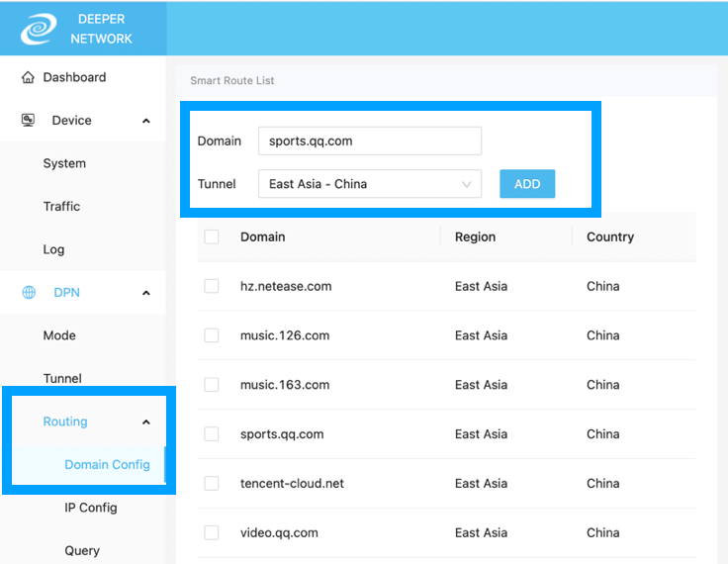Toggle the select-all checkbox in table header
728x564 pixels.
click(212, 236)
